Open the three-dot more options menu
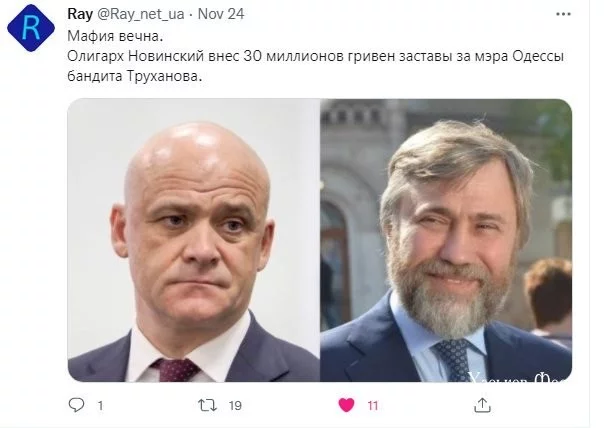This screenshot has width=609, height=428. (563, 14)
